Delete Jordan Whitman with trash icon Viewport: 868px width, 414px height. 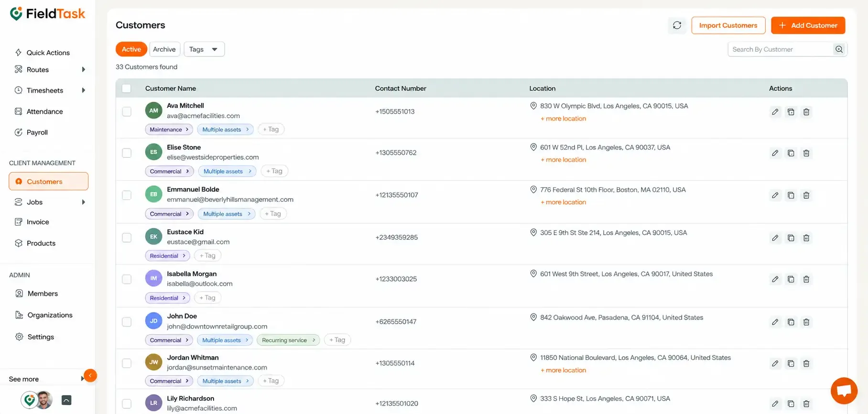click(806, 363)
